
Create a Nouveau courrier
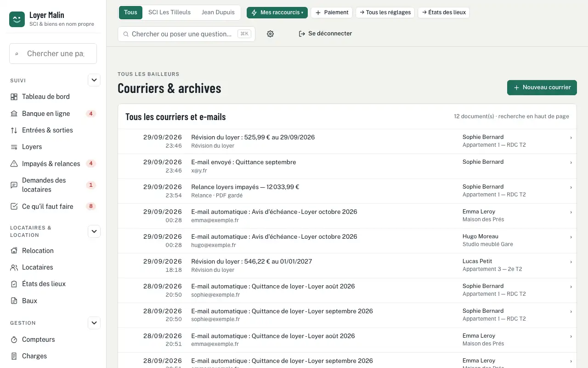(542, 87)
